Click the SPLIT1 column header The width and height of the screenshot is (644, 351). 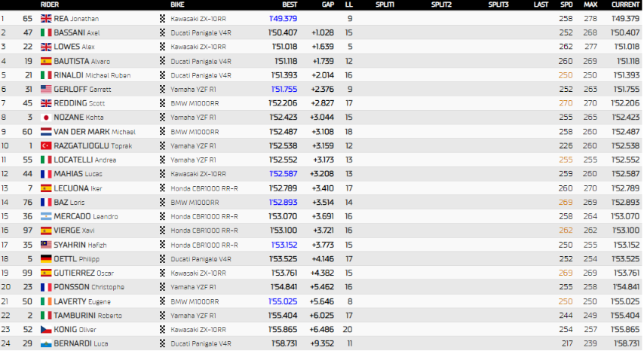(x=385, y=5)
